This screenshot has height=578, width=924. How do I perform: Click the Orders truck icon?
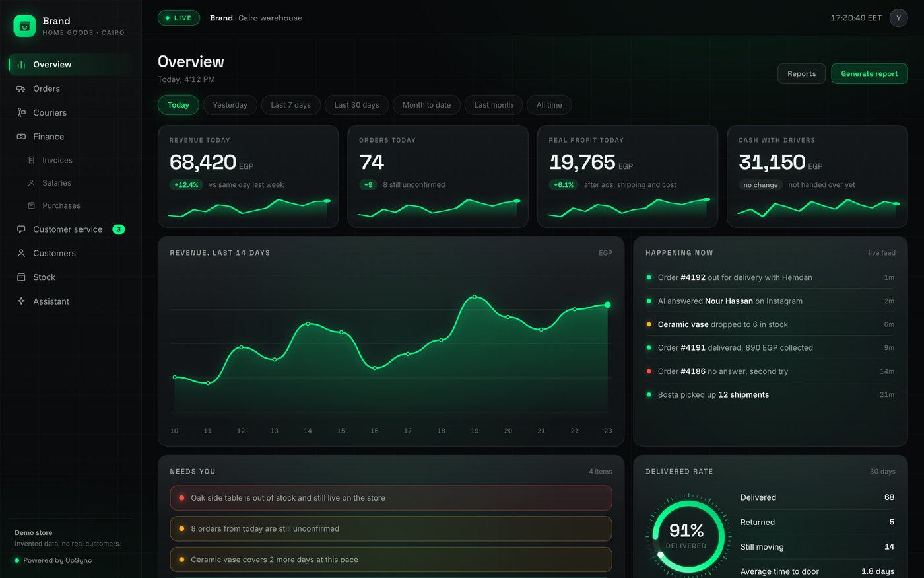[x=21, y=89]
